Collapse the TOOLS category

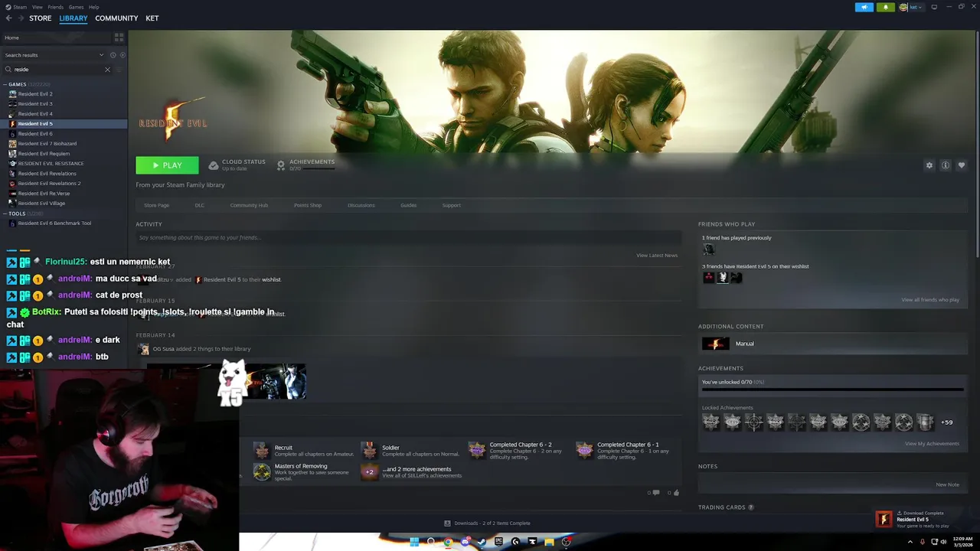[5, 214]
